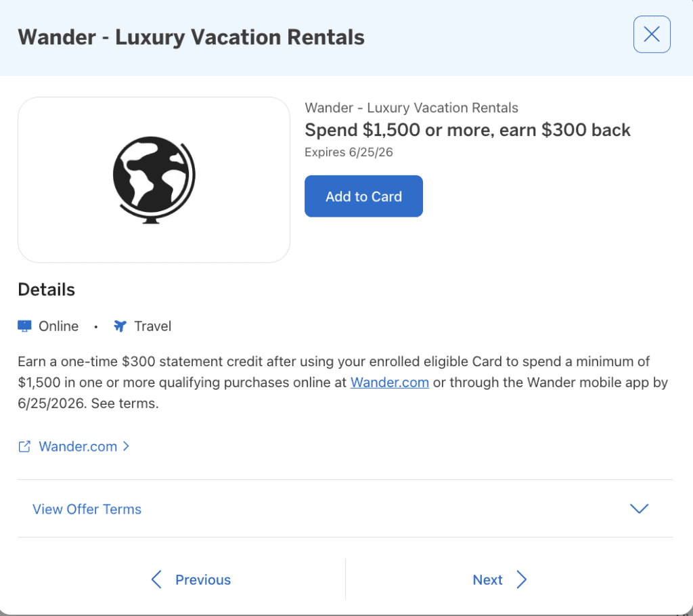The image size is (693, 616).
Task: Expand offer terms using the down chevron
Action: [x=639, y=509]
